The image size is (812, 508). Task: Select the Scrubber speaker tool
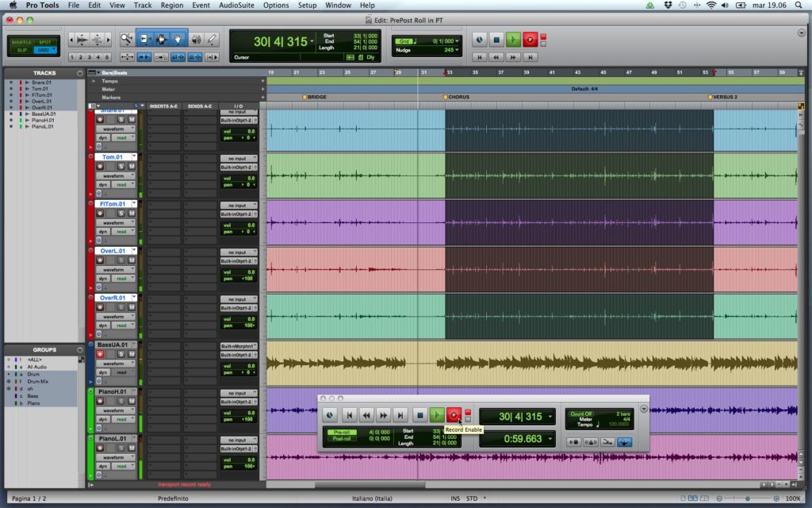pos(197,40)
